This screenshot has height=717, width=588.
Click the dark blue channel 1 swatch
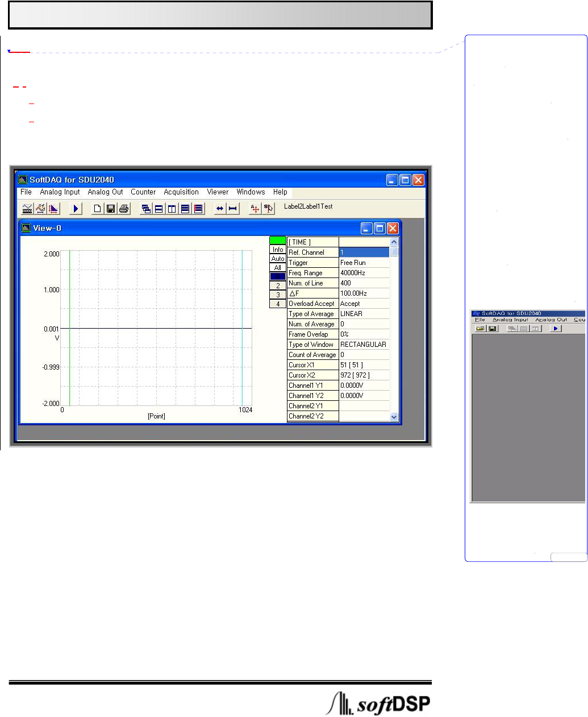coord(278,276)
